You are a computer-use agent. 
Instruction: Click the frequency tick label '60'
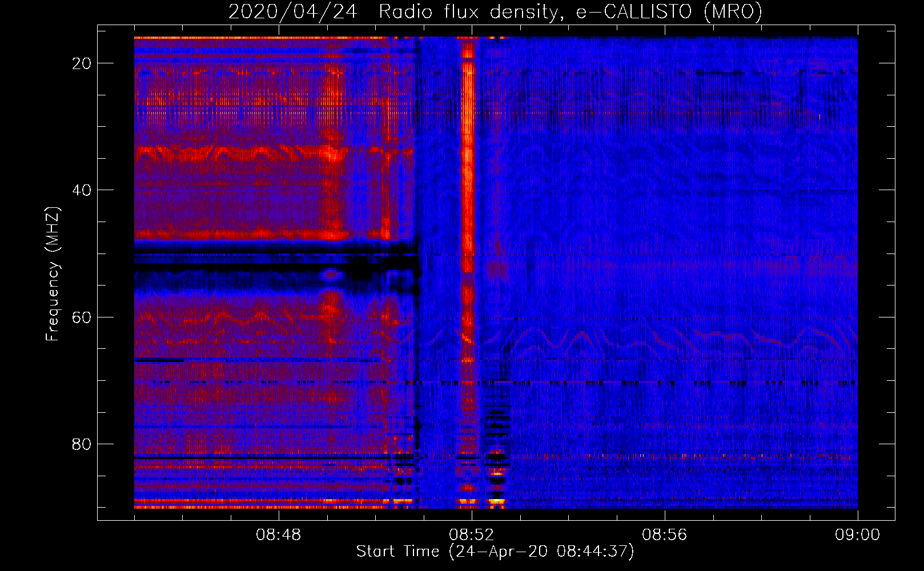(82, 317)
